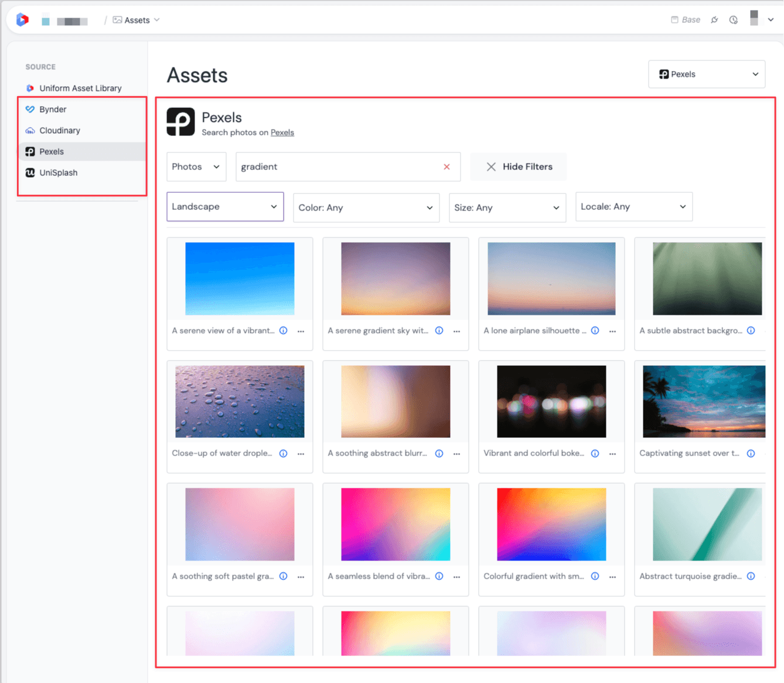Open more options for 'A serene gradient sky'
784x683 pixels.
[x=457, y=331]
